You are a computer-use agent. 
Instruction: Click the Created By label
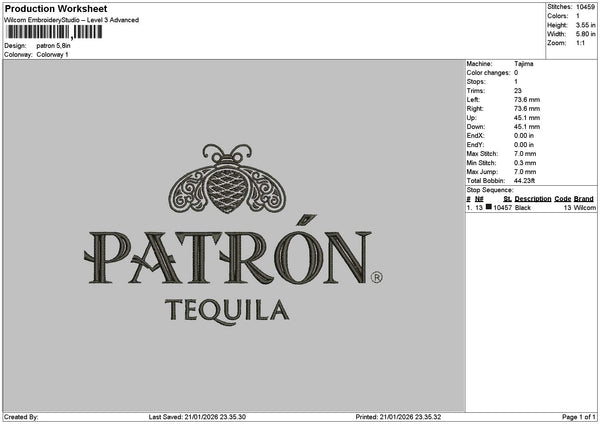[21, 417]
